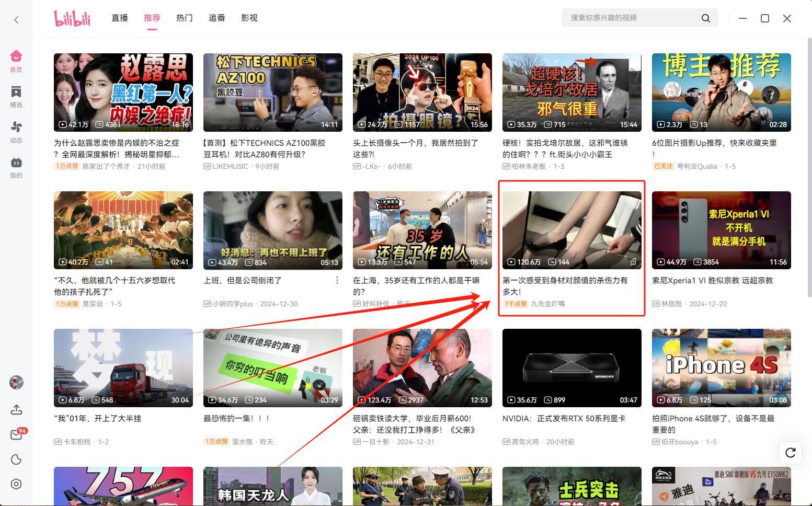Open 精选 in the sidebar
Image resolution: width=812 pixels, height=506 pixels.
click(x=16, y=97)
